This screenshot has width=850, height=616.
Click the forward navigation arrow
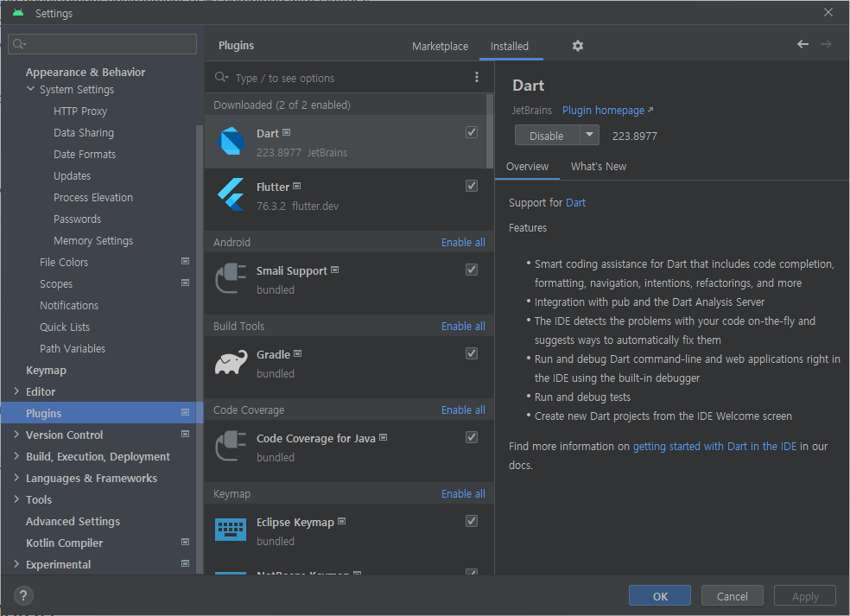pyautogui.click(x=826, y=44)
